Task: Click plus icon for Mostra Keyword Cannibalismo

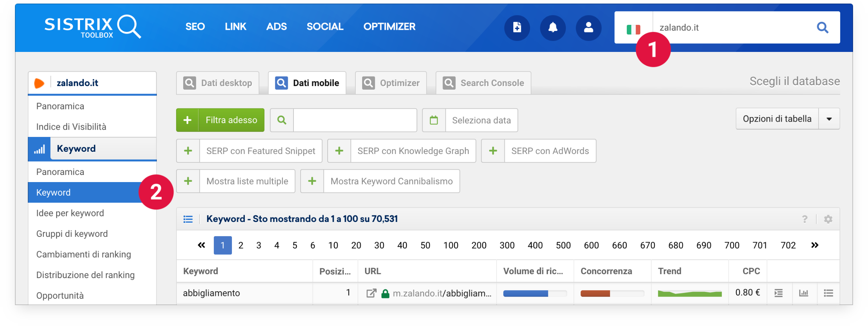Action: coord(312,181)
